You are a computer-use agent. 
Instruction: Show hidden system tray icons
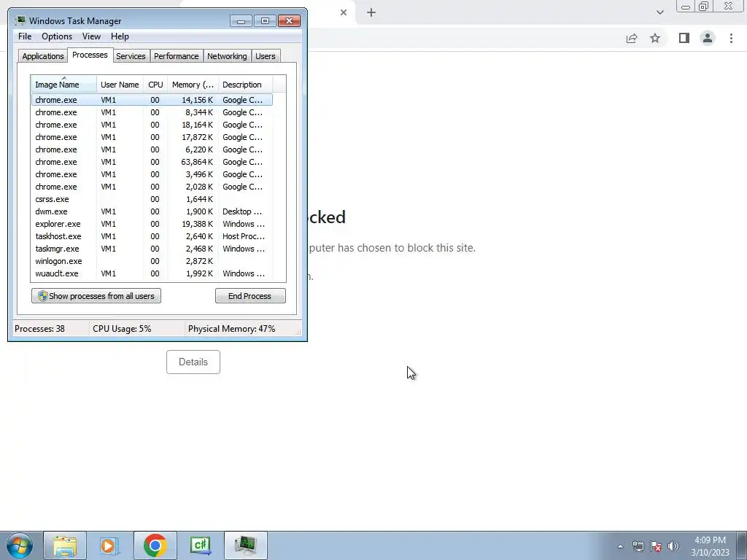pos(620,546)
